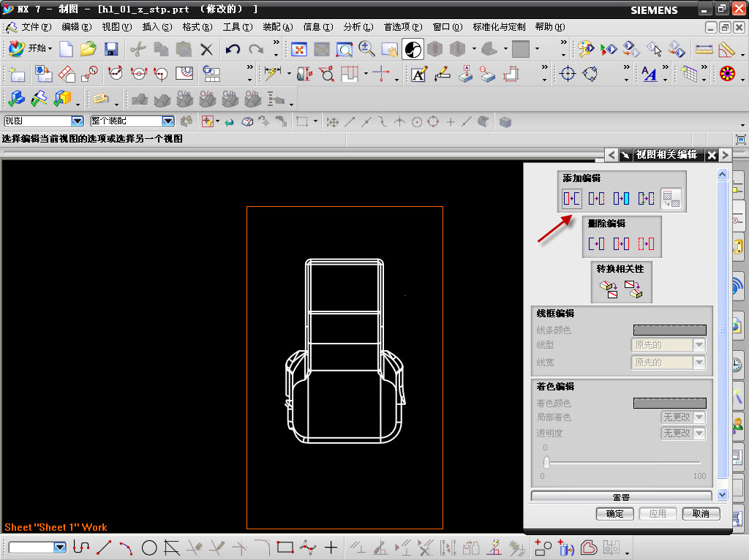Image resolution: width=749 pixels, height=560 pixels.
Task: Open the 文件 menu
Action: pyautogui.click(x=35, y=27)
